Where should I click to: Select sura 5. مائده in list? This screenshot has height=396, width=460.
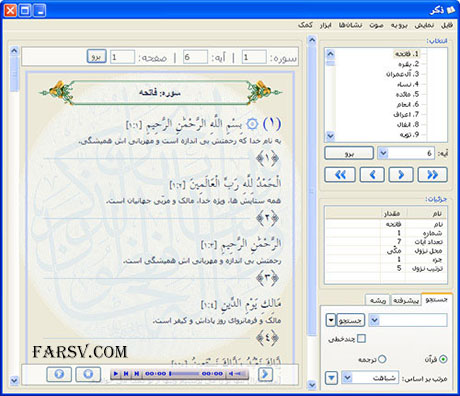click(407, 94)
